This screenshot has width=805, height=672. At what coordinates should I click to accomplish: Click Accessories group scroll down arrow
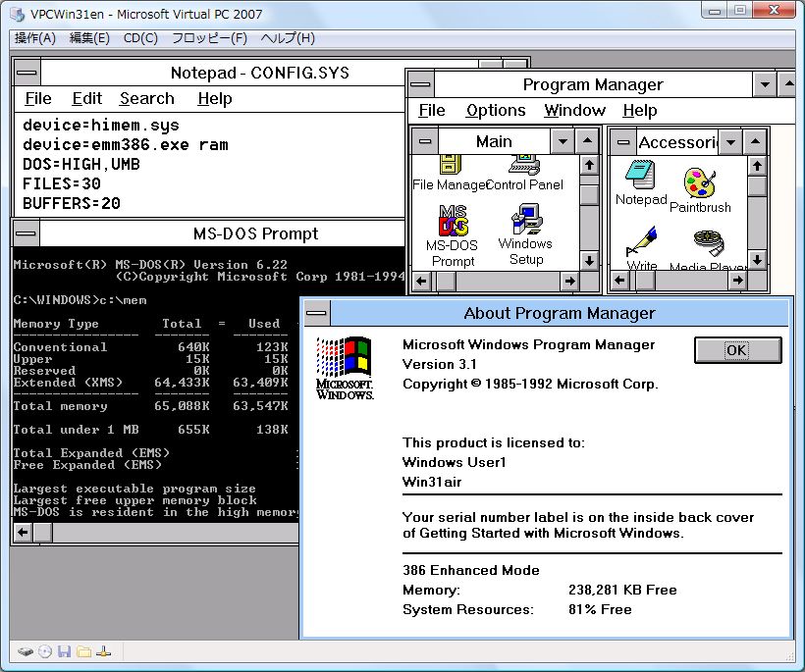pyautogui.click(x=757, y=260)
